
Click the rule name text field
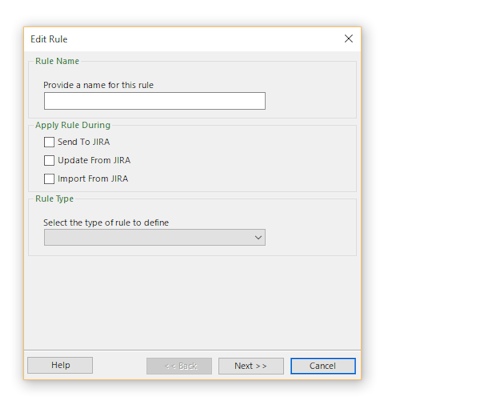[x=155, y=101]
